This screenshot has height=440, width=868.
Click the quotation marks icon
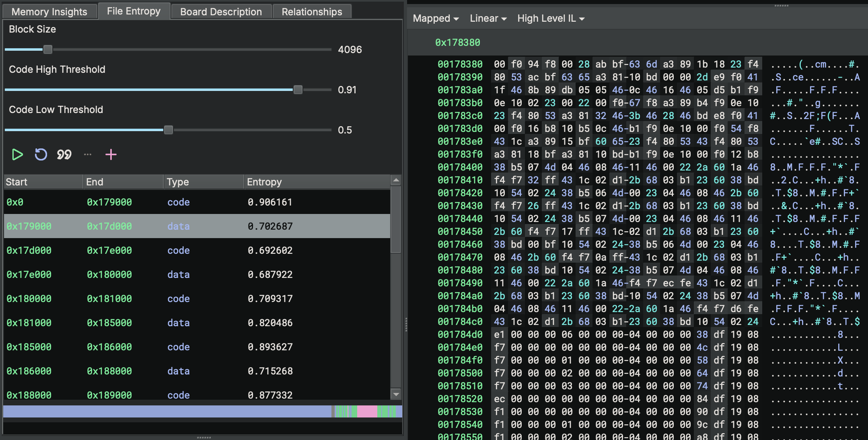(x=64, y=154)
